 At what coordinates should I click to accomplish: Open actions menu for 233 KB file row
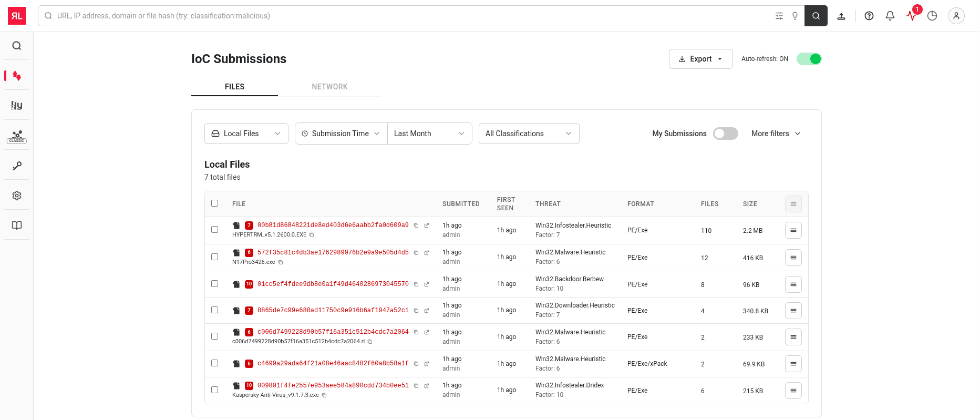point(793,337)
